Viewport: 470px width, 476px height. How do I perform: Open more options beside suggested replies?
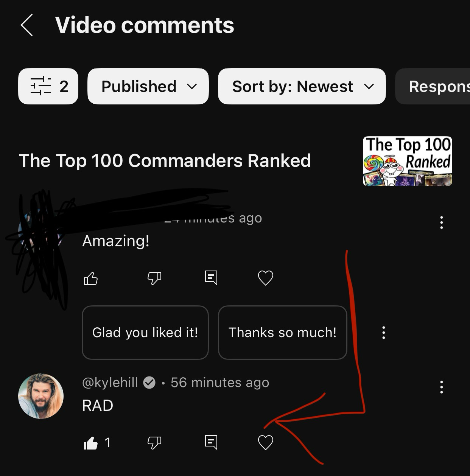[x=384, y=333]
